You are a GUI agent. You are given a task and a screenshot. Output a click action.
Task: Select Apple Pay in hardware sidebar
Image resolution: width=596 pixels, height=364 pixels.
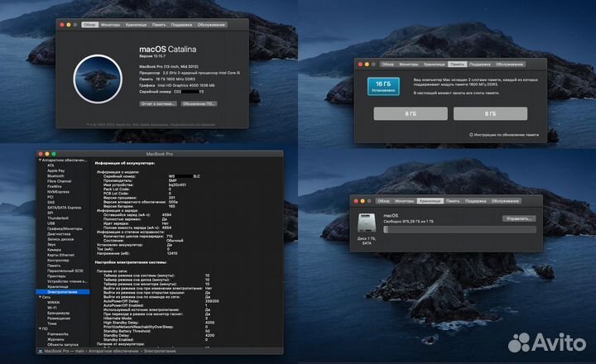pyautogui.click(x=56, y=171)
